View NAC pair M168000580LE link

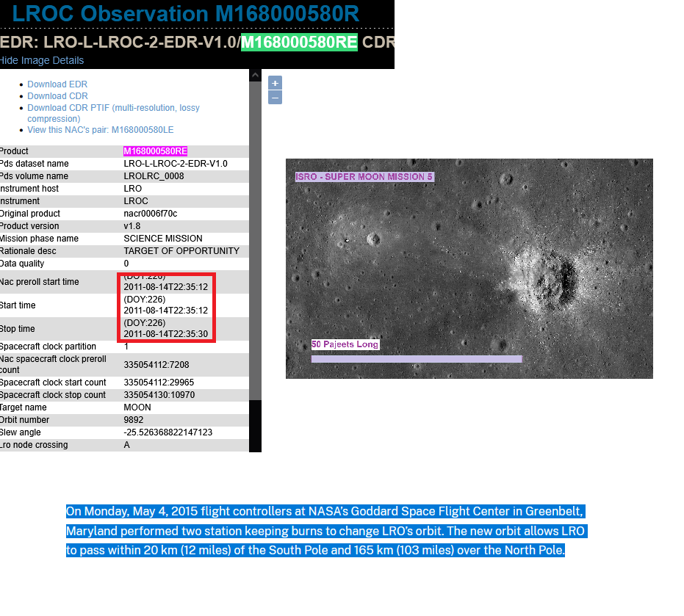101,130
